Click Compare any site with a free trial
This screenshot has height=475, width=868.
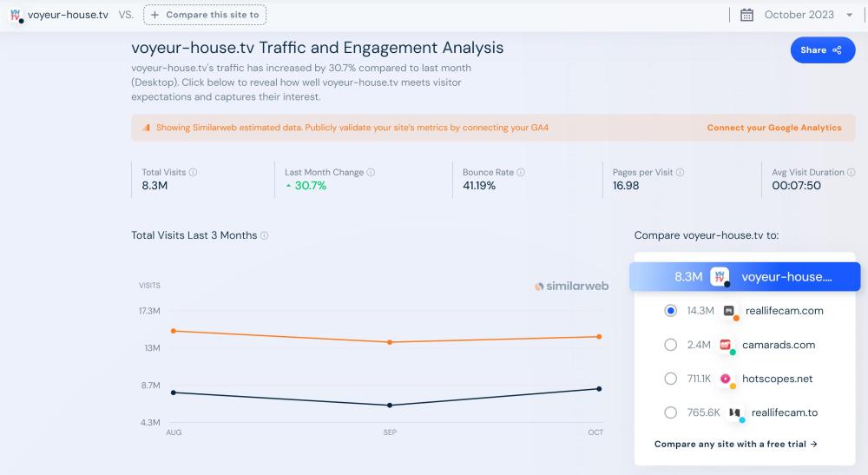click(x=736, y=445)
